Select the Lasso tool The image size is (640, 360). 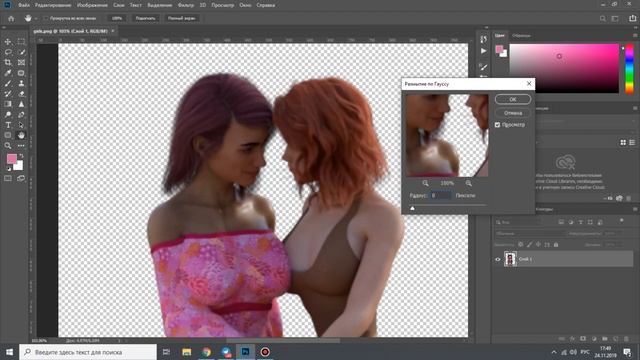click(8, 52)
